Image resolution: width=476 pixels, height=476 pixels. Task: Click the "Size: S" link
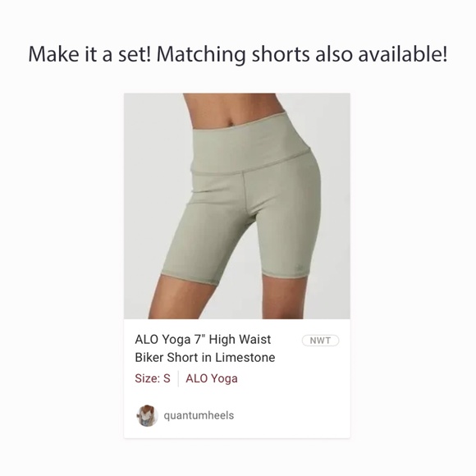[153, 378]
